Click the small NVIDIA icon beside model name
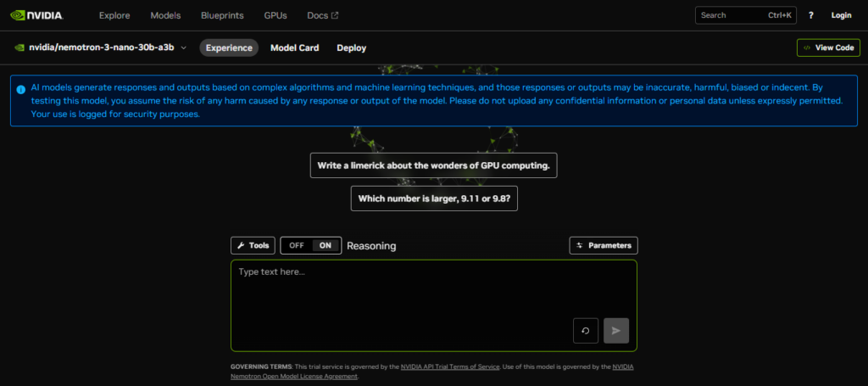Screen dimensions: 868x386 pyautogui.click(x=19, y=48)
